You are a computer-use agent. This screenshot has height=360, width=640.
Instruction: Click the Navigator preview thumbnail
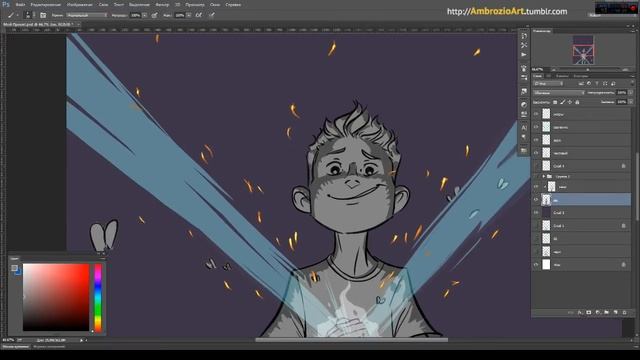[x=583, y=50]
